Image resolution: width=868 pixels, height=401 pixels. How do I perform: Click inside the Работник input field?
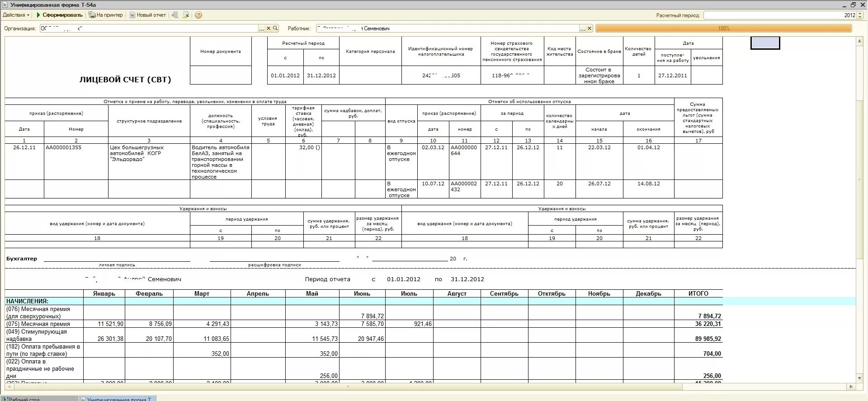click(x=448, y=28)
